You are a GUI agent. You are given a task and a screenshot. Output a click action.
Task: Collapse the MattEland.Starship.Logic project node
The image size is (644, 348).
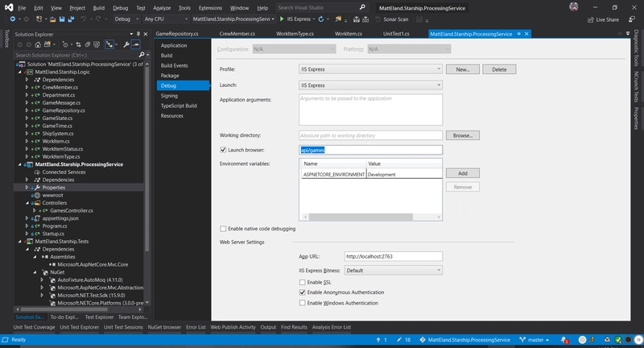[x=19, y=72]
